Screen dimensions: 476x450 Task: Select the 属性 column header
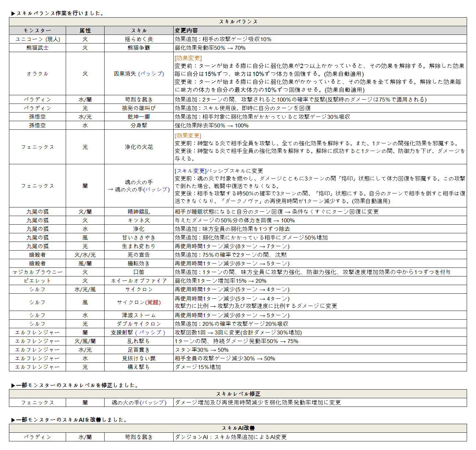[x=85, y=31]
